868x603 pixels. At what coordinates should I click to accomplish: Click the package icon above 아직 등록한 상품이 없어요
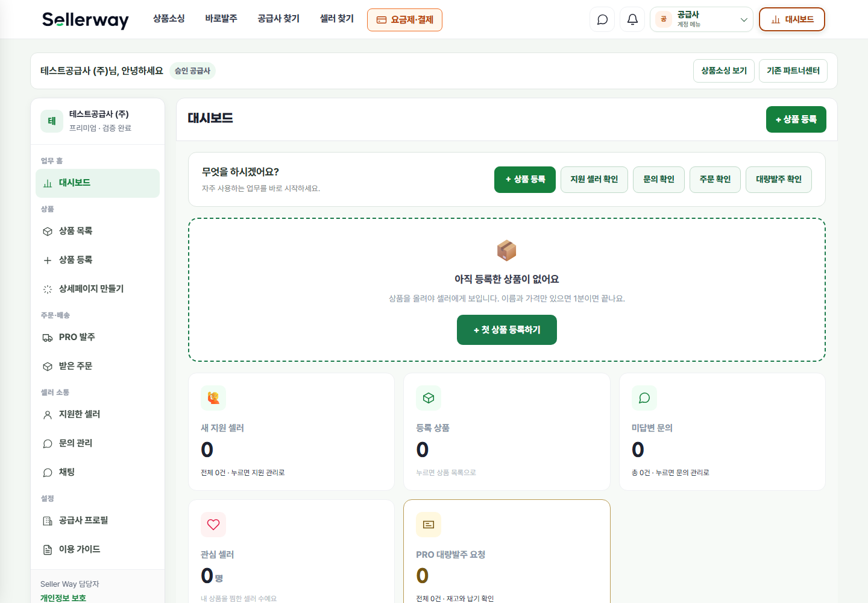pyautogui.click(x=506, y=250)
